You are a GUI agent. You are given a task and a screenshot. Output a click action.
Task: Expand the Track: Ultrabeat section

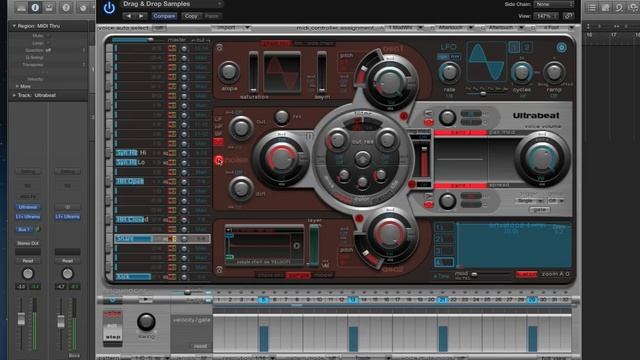[14, 95]
